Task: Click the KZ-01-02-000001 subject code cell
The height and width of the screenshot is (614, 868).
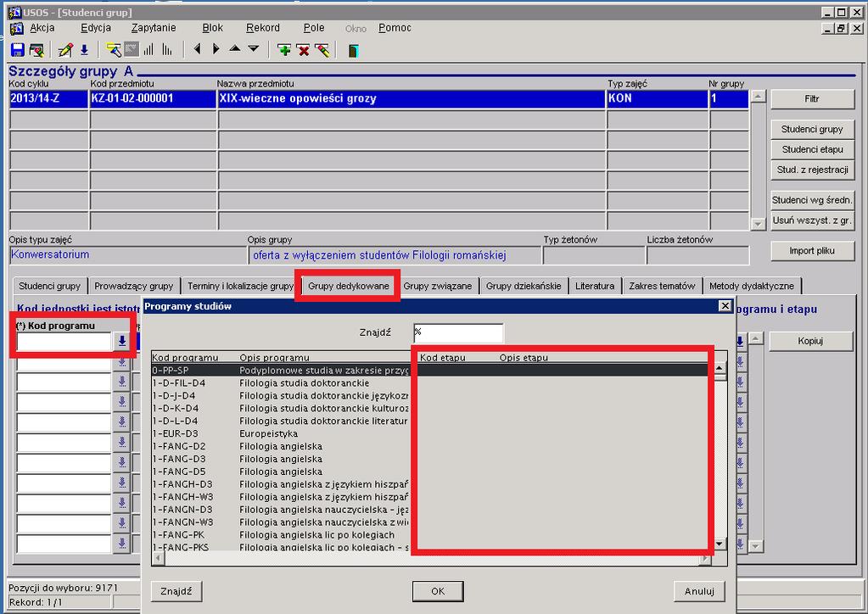Action: click(153, 98)
